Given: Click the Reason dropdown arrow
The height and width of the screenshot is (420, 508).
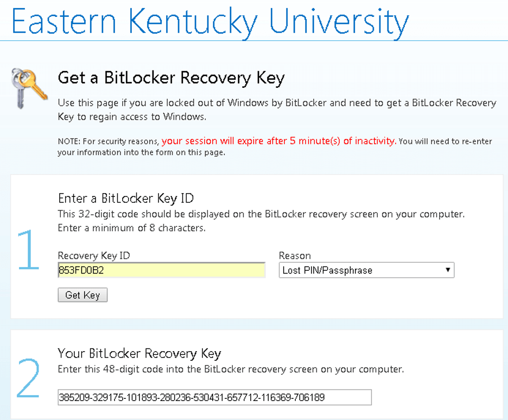Looking at the screenshot, I should coord(448,270).
